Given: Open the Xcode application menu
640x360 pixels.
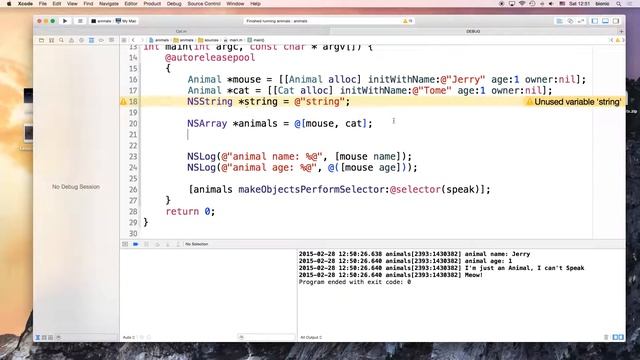Looking at the screenshot, I should [x=25, y=4].
